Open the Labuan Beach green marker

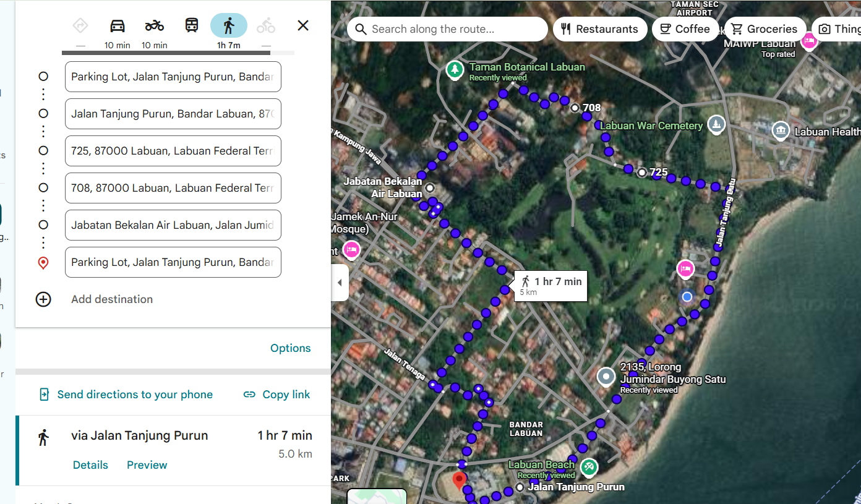pyautogui.click(x=589, y=466)
